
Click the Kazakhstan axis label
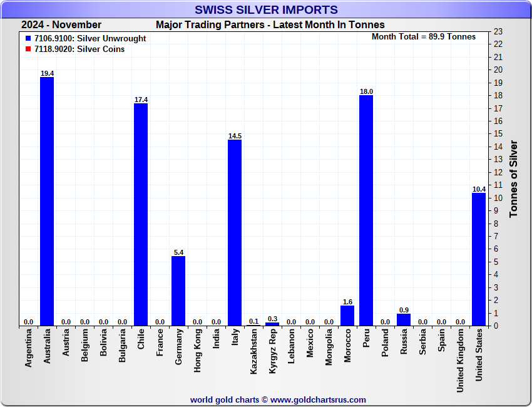point(253,352)
